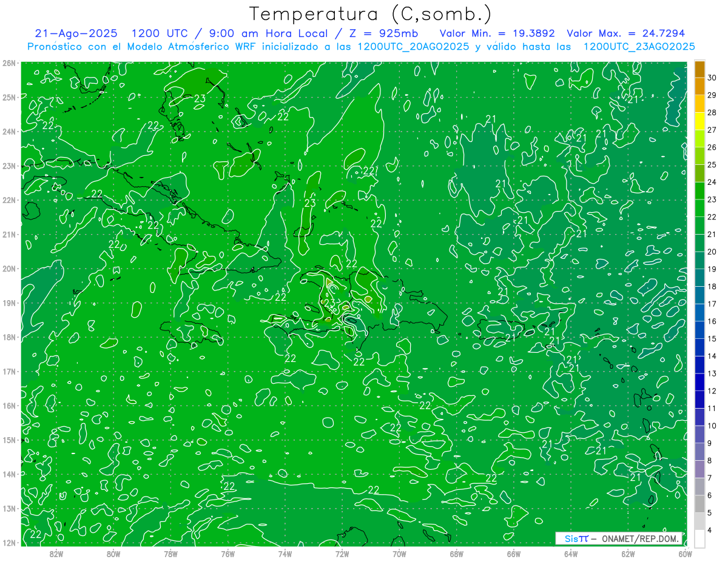The height and width of the screenshot is (562, 728).
Task: Select the valid-until time '1200UTC_23AGO2025'
Action: tap(639, 47)
